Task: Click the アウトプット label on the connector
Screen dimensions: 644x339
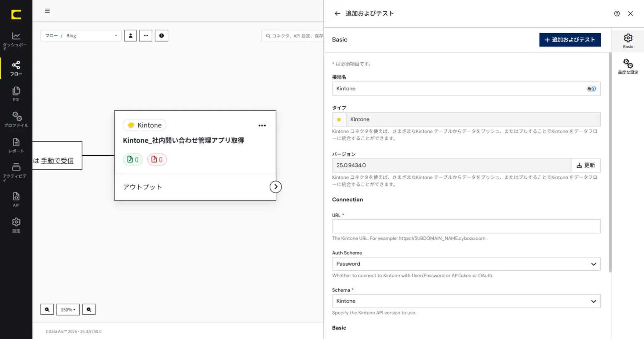Action: 142,187
